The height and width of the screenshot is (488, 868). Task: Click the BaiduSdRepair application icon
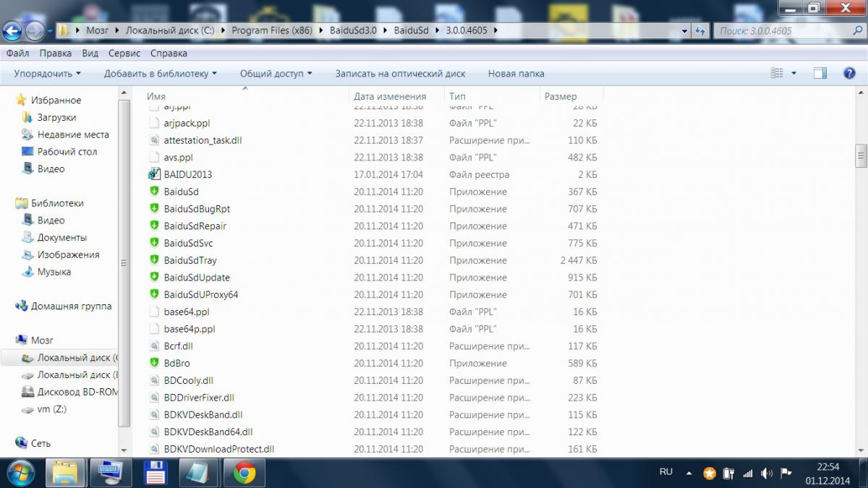tap(153, 226)
